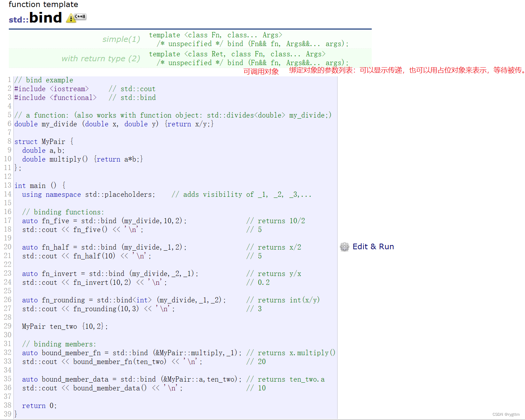Click the '// returns 10/2' comment
This screenshot has height=420, width=525.
[x=276, y=221]
